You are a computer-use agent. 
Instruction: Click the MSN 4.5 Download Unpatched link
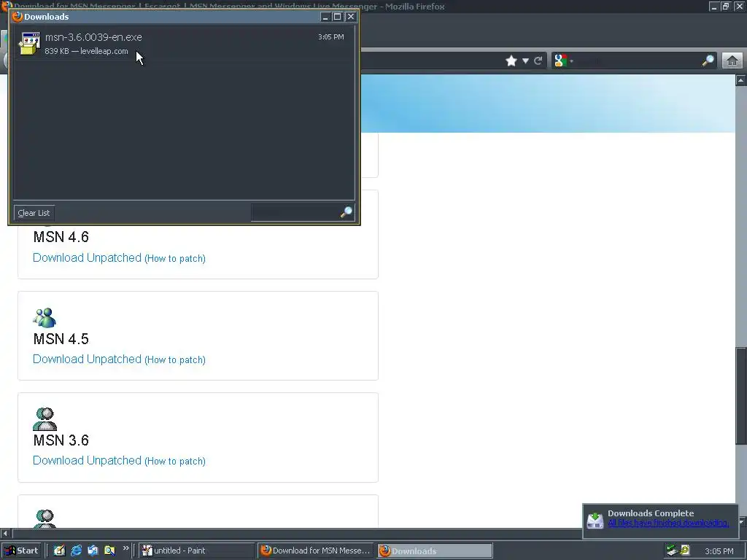[x=88, y=359]
